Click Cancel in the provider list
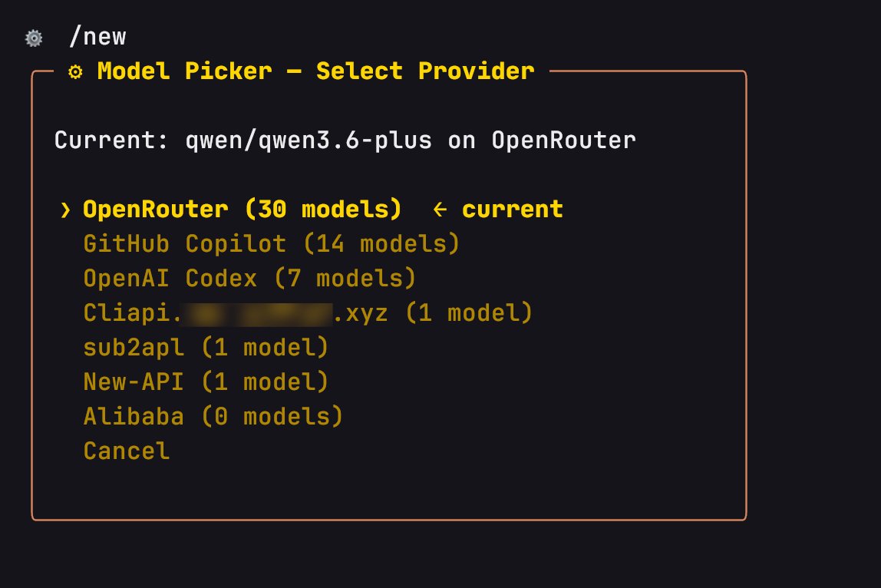Screen dimensions: 881x588 pos(127,451)
